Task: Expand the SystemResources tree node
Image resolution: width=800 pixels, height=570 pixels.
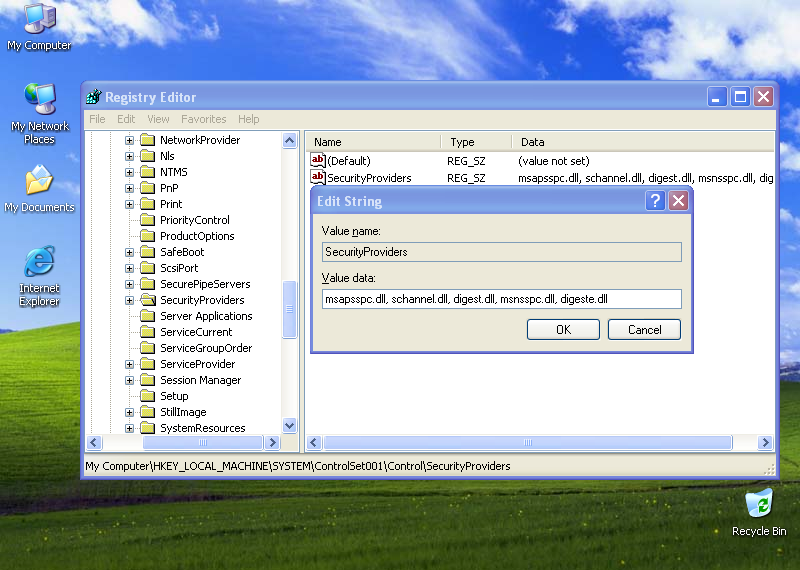Action: pos(130,428)
